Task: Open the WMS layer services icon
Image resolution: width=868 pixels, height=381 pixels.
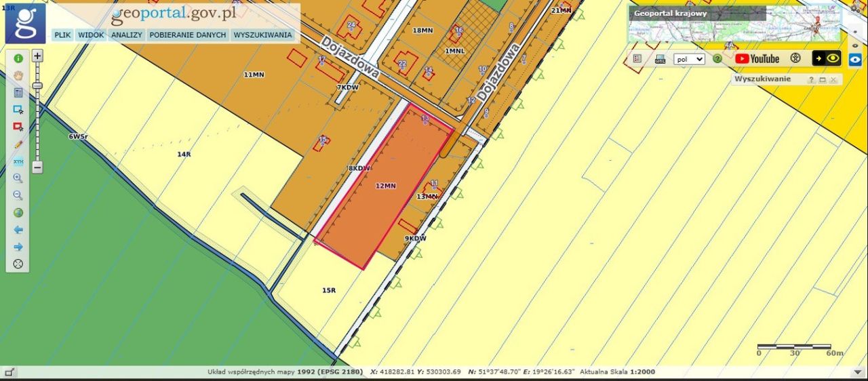Action: (660, 59)
